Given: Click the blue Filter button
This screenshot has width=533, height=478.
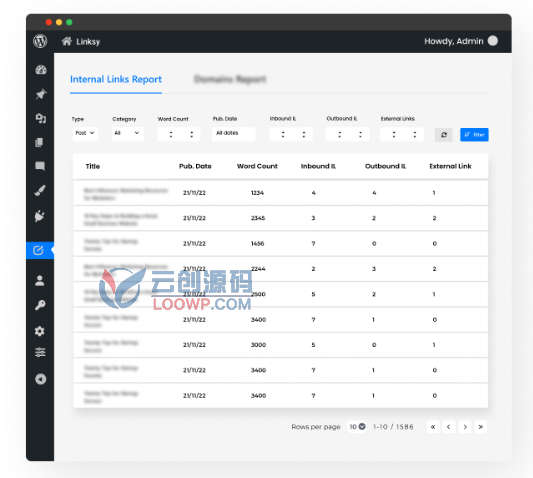Looking at the screenshot, I should pyautogui.click(x=474, y=135).
